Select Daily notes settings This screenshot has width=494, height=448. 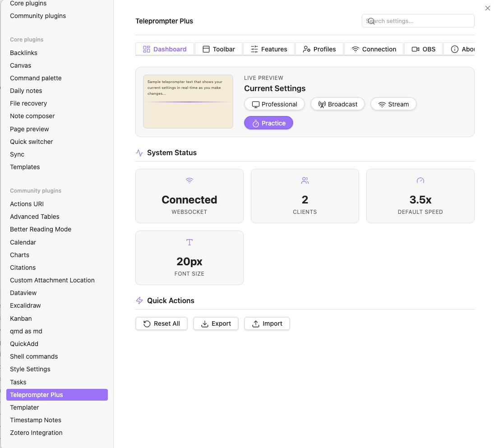[26, 91]
